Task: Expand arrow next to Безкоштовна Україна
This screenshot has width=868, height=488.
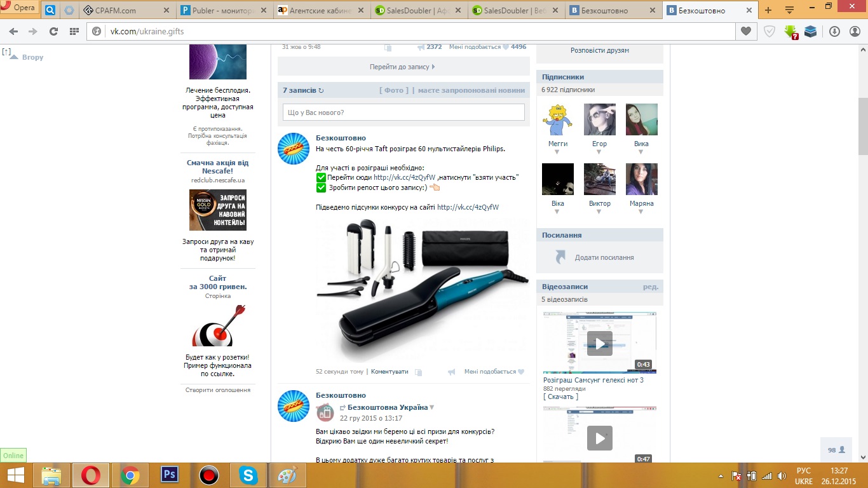Action: pos(432,407)
